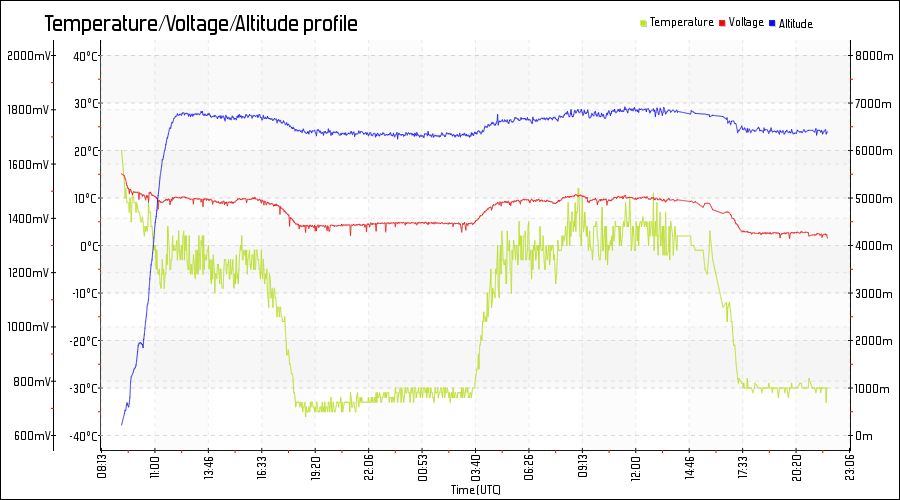The width and height of the screenshot is (900, 500).
Task: Select the 03:40 time tick label
Action: pos(475,468)
